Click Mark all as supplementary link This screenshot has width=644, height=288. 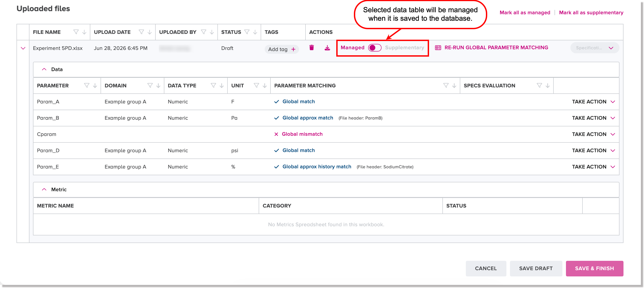pyautogui.click(x=591, y=12)
